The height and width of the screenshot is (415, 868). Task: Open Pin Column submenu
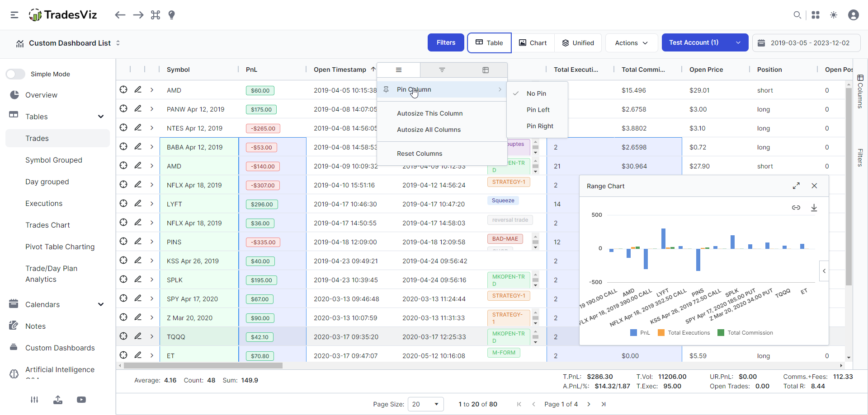[442, 89]
